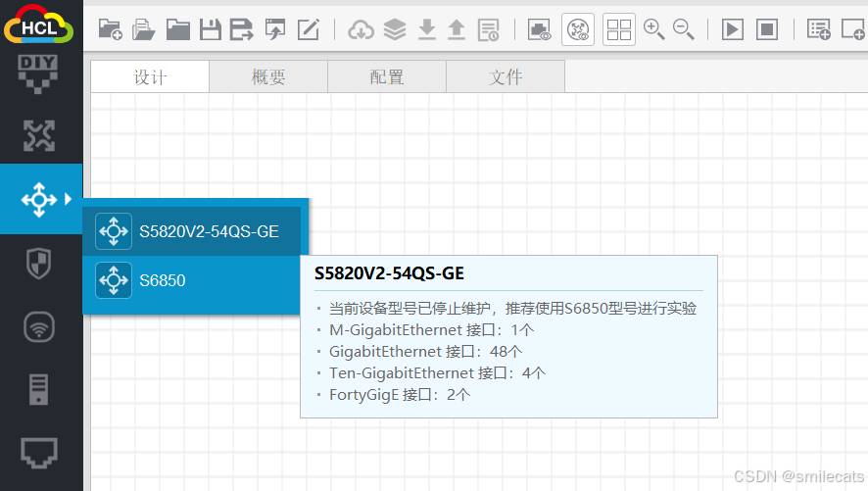Open the network cable connection category
The width and height of the screenshot is (868, 491).
click(39, 452)
